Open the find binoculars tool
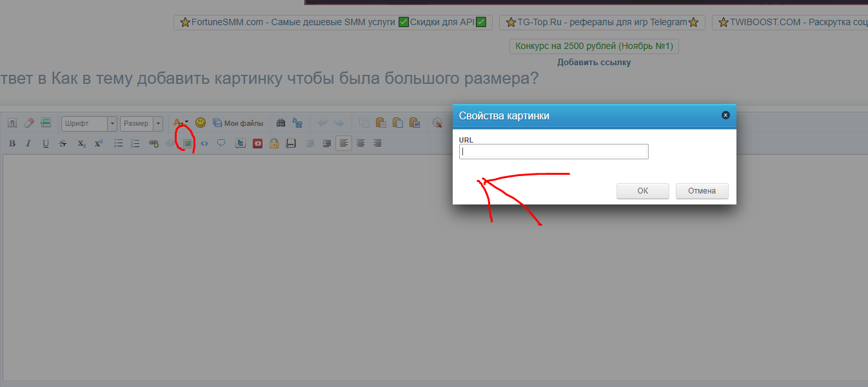This screenshot has height=387, width=868. (x=281, y=123)
